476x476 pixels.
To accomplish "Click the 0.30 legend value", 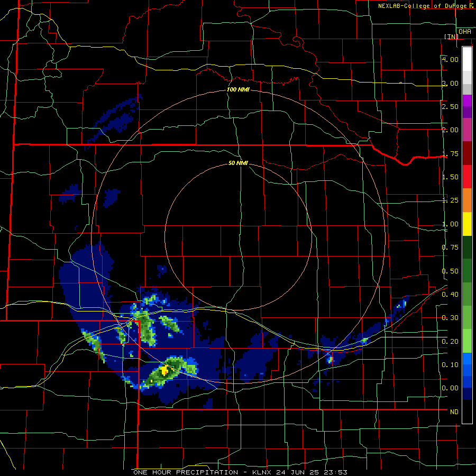I will 450,318.
